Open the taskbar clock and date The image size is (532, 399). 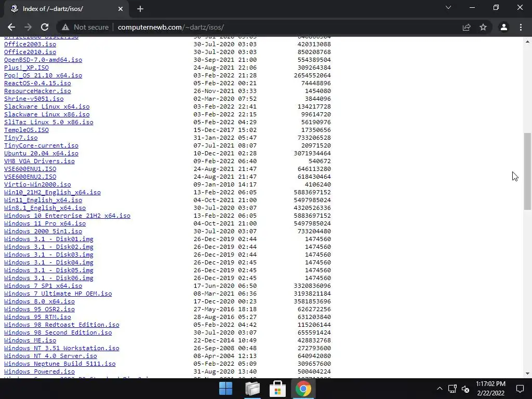pyautogui.click(x=490, y=389)
